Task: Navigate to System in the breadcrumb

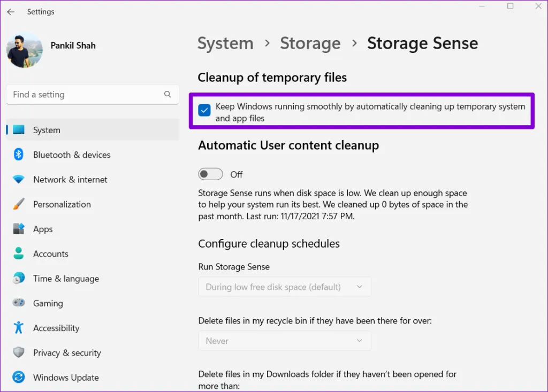Action: [x=225, y=43]
